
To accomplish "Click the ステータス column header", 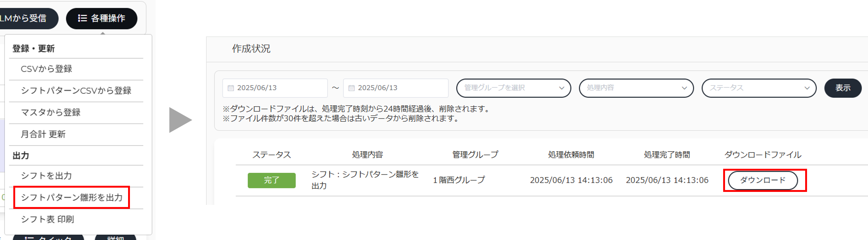I will tap(272, 155).
